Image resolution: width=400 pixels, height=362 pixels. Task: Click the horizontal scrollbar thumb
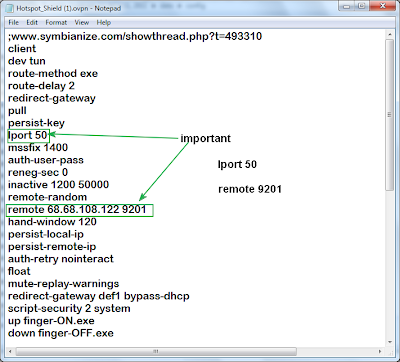[x=156, y=351]
